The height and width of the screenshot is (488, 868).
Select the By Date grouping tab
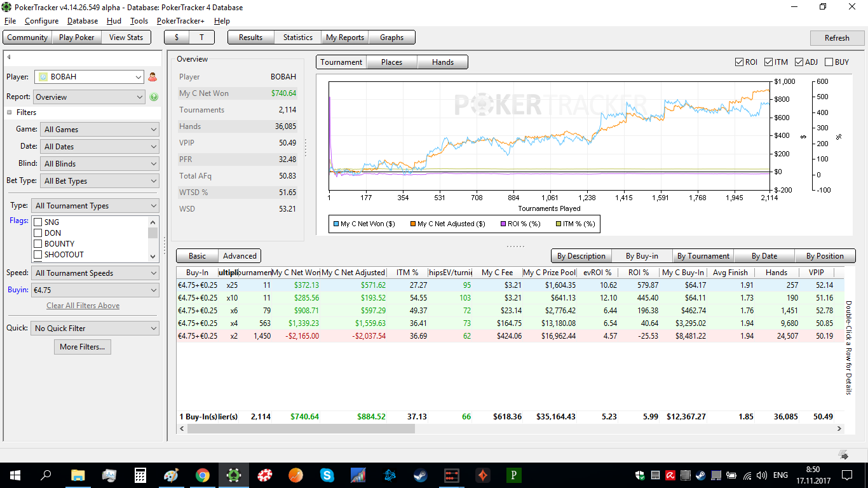coord(764,256)
